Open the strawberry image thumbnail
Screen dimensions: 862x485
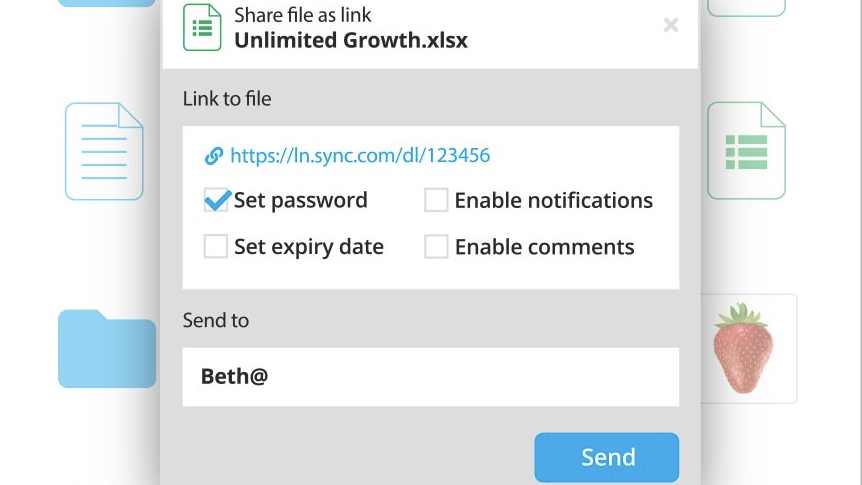(x=743, y=348)
